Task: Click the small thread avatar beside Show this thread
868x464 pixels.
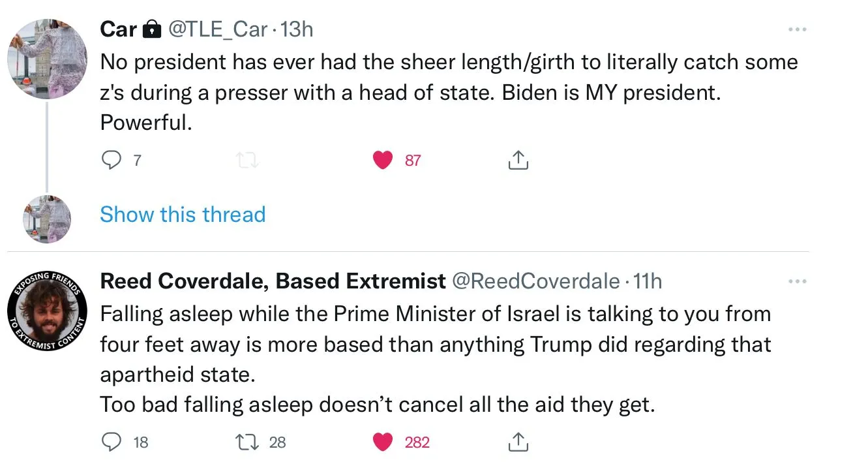Action: [47, 219]
